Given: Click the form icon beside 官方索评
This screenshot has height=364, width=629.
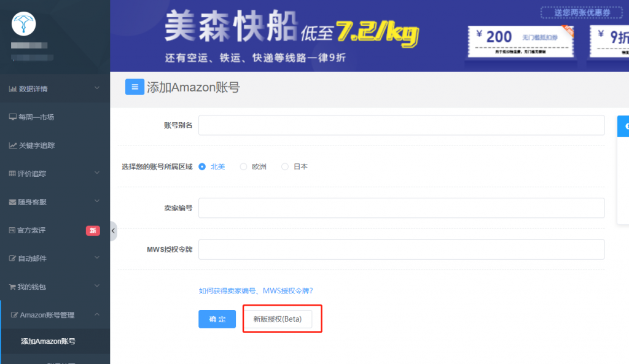Looking at the screenshot, I should [x=12, y=230].
